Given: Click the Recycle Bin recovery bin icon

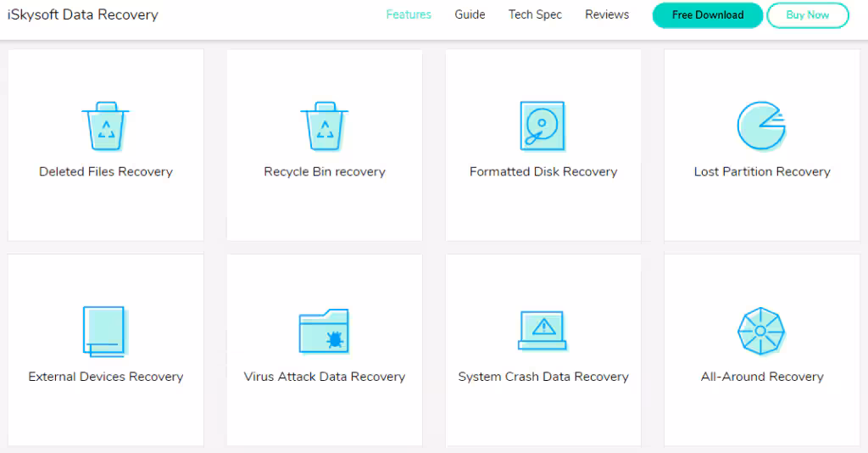Looking at the screenshot, I should click(x=325, y=126).
